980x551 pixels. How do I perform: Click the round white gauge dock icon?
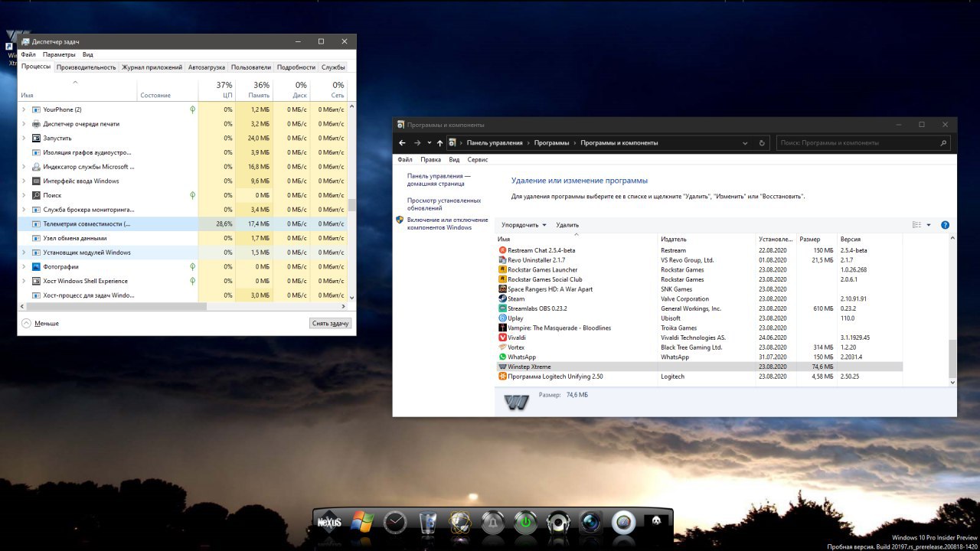coord(623,523)
